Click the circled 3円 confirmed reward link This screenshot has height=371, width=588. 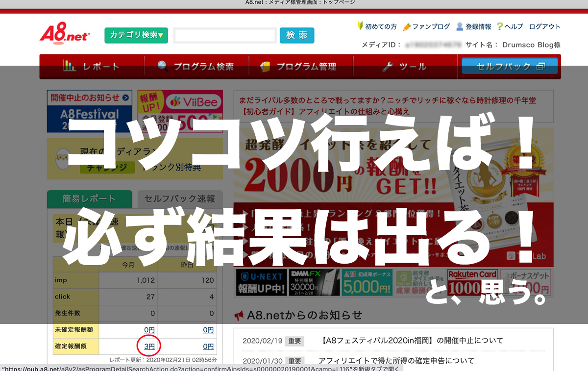pos(149,346)
